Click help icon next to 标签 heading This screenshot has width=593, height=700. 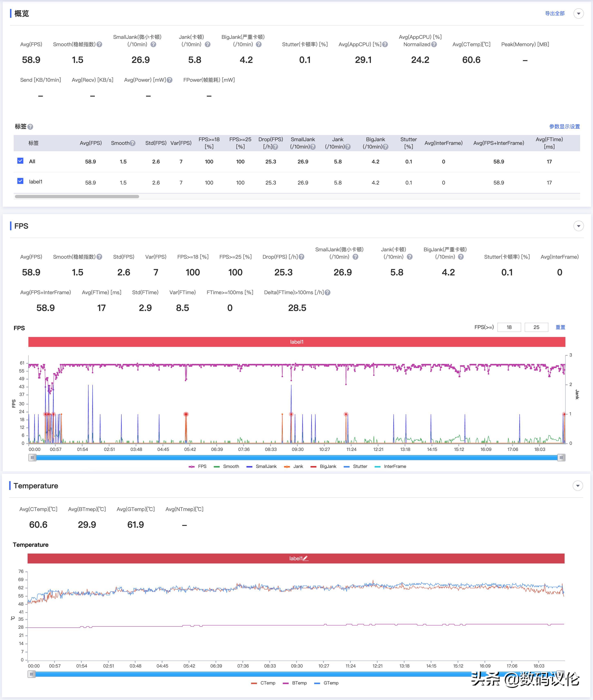pyautogui.click(x=30, y=127)
